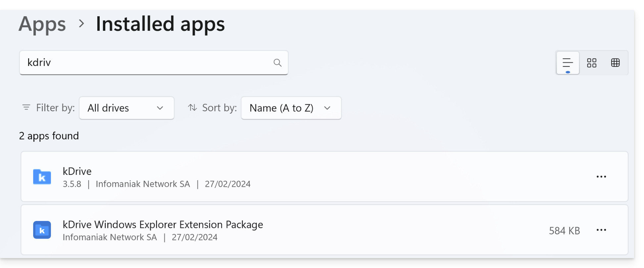Viewport: 644px width, 268px height.
Task: Click the kDrive Explorer Extension icon
Action: (x=42, y=230)
